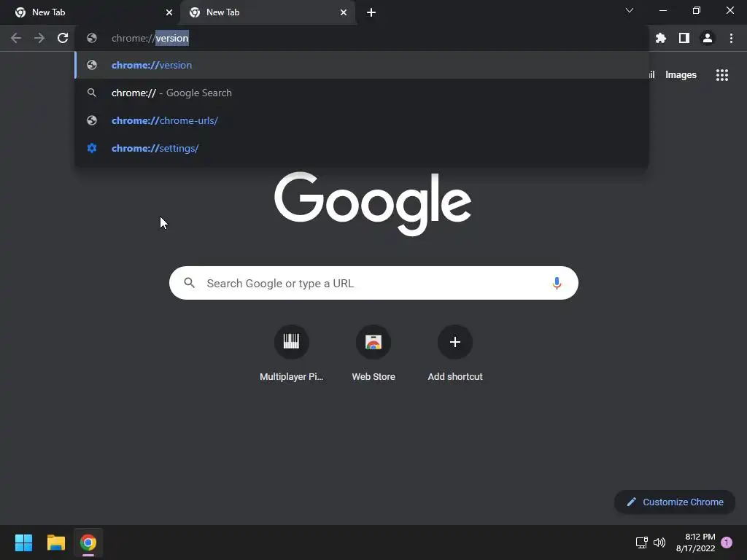
Task: Open the volume speaker tray icon
Action: click(x=659, y=542)
